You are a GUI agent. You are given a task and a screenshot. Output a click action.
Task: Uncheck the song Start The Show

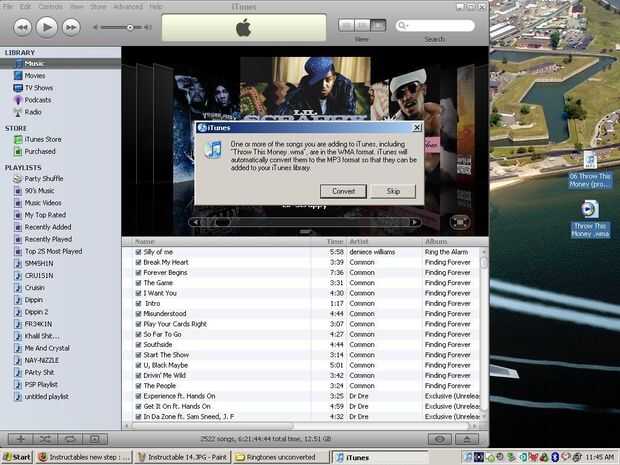pyautogui.click(x=138, y=355)
